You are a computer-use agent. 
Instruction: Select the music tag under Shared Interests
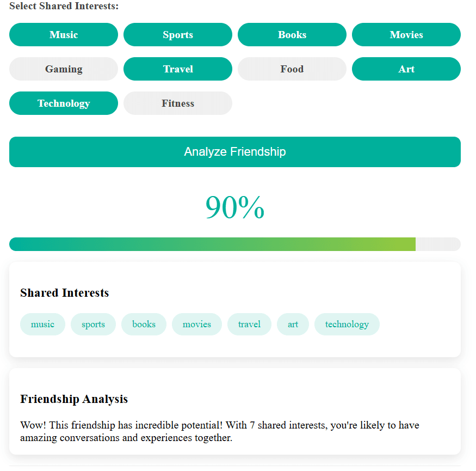42,324
